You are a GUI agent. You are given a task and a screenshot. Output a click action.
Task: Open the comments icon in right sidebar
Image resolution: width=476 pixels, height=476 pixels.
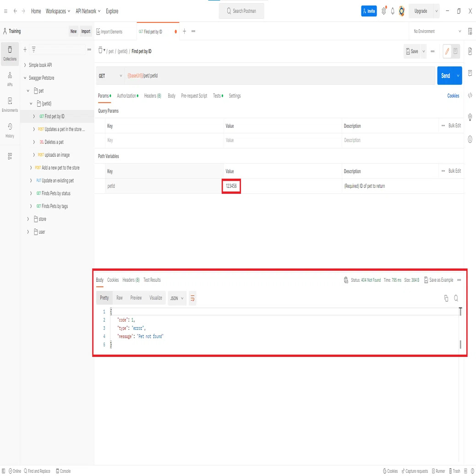470,73
